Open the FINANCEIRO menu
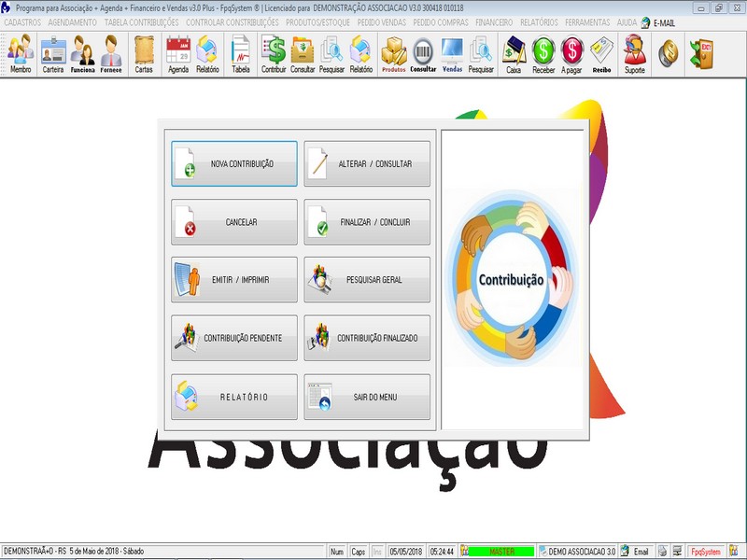The height and width of the screenshot is (560, 747). [x=494, y=22]
